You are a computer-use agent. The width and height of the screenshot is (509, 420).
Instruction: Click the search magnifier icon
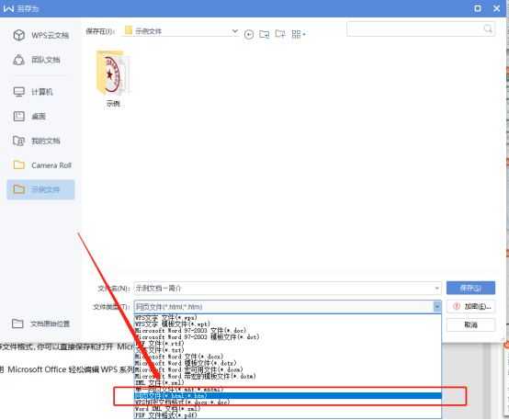[488, 28]
